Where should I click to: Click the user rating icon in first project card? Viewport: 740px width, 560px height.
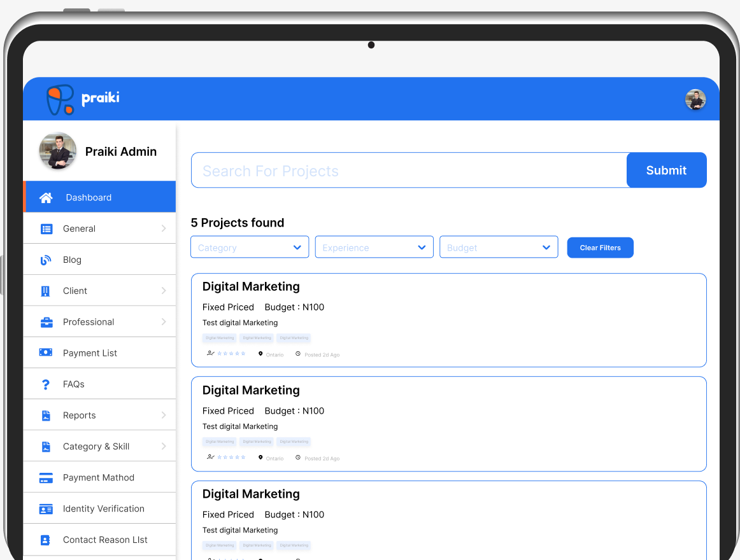click(211, 353)
